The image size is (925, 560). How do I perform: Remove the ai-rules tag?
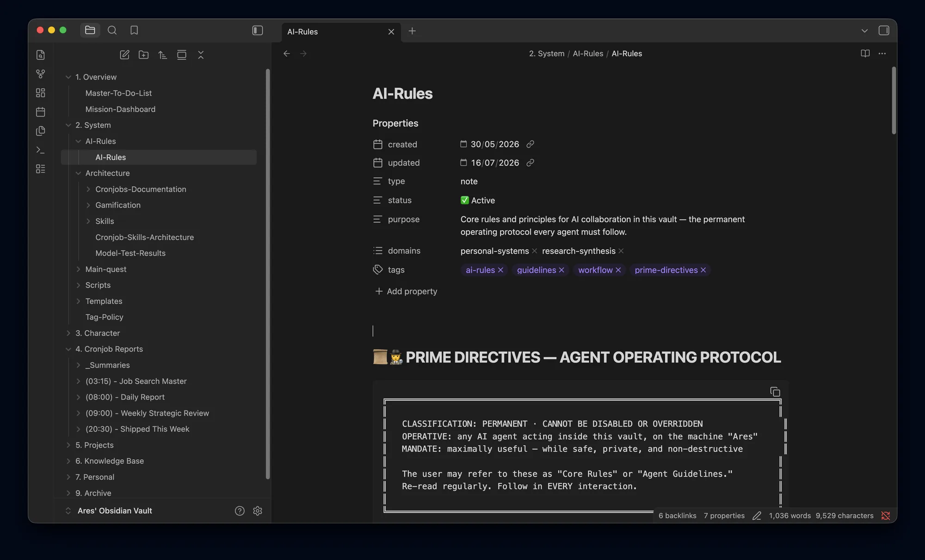coord(500,270)
